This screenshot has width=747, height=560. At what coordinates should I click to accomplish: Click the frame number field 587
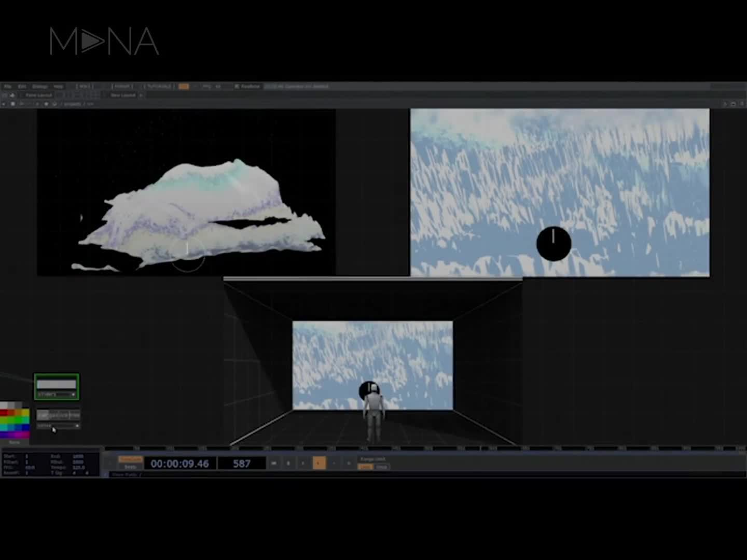pyautogui.click(x=242, y=464)
